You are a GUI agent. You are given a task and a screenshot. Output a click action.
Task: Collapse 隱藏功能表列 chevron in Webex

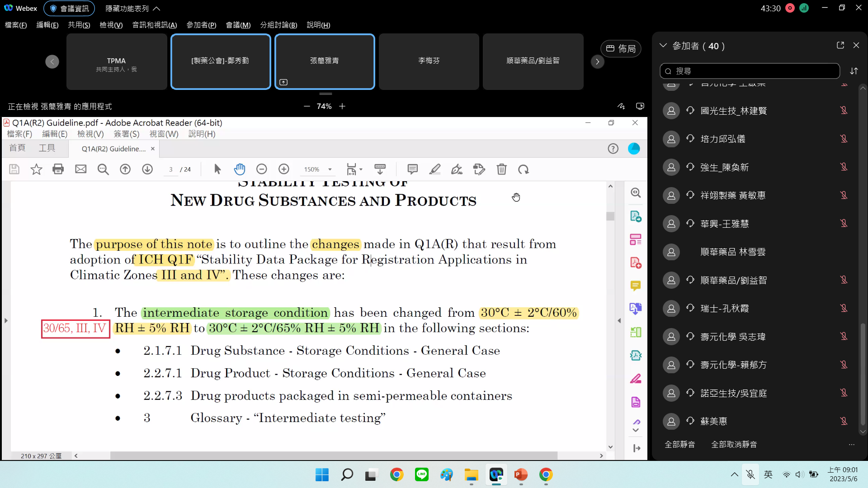pyautogui.click(x=156, y=9)
